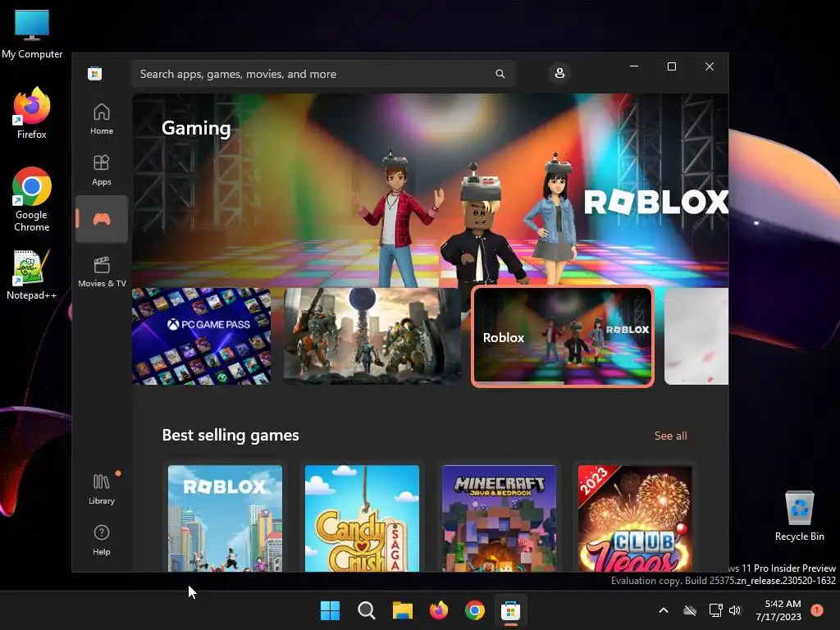
Task: Open the volume speaker tray icon
Action: tap(735, 610)
